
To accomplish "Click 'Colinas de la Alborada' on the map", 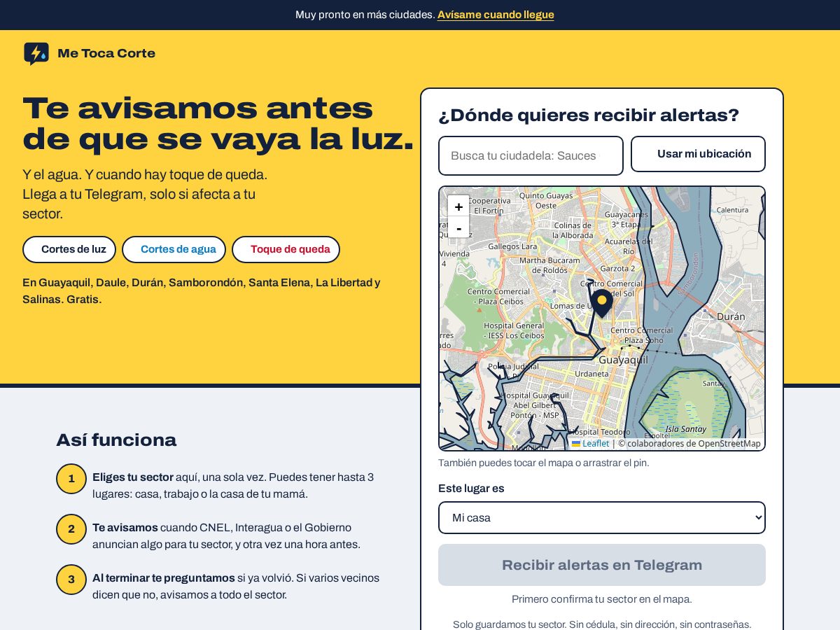I will [x=573, y=230].
